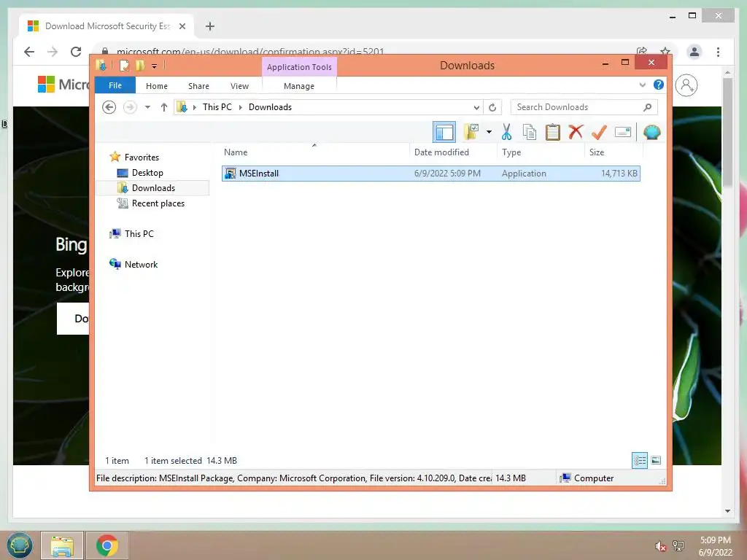Select Favorites in navigation pane
Screen dimensions: 747x560
point(142,157)
